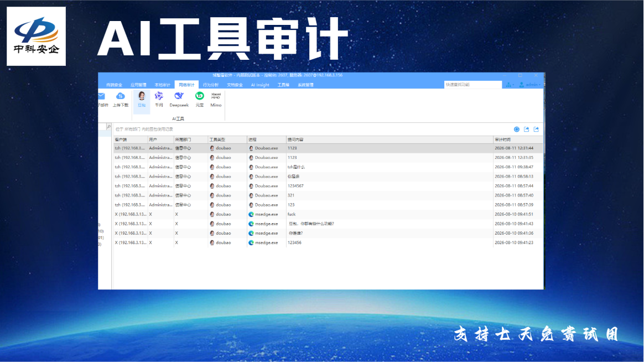Open the 上传下载 audit icon
The width and height of the screenshot is (644, 362).
click(121, 100)
